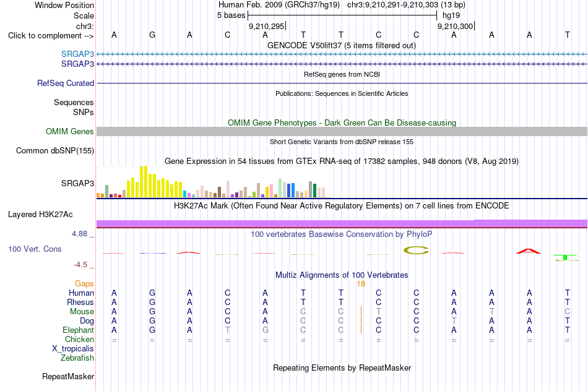588x391 pixels.
Task: Click the orange 18 gap count marker
Action: tap(361, 284)
